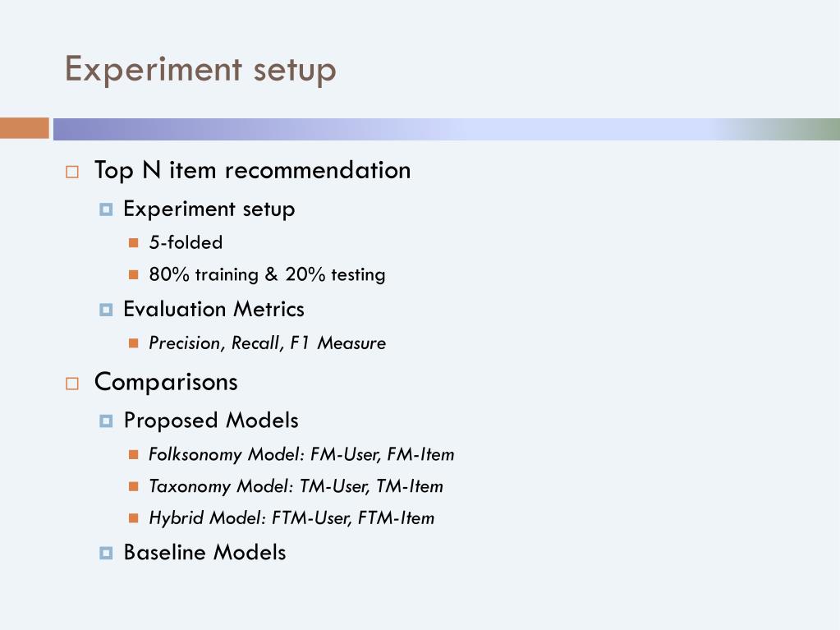
Task: Click the orange bullet beside 'Precision, Recall, F1 Measure'
Action: click(x=133, y=343)
